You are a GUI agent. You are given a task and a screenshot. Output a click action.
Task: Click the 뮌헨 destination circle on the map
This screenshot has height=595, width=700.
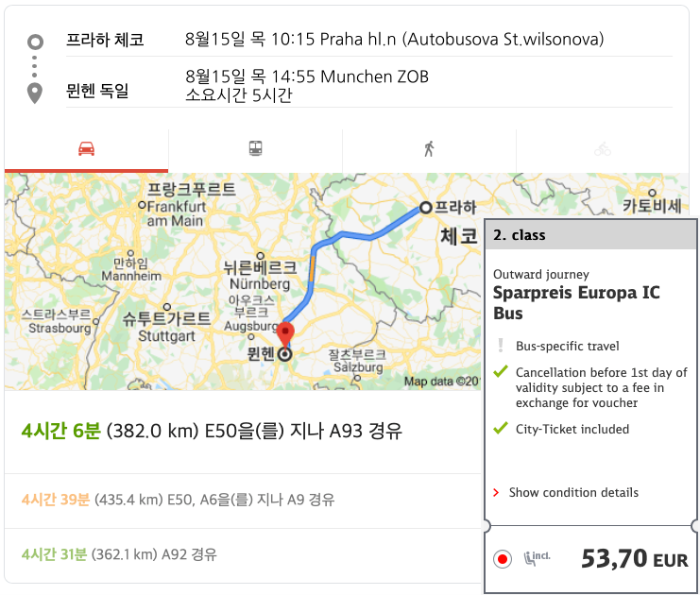(285, 354)
